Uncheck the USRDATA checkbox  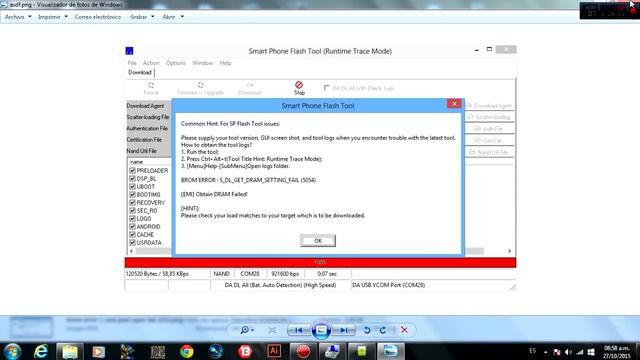tap(132, 242)
